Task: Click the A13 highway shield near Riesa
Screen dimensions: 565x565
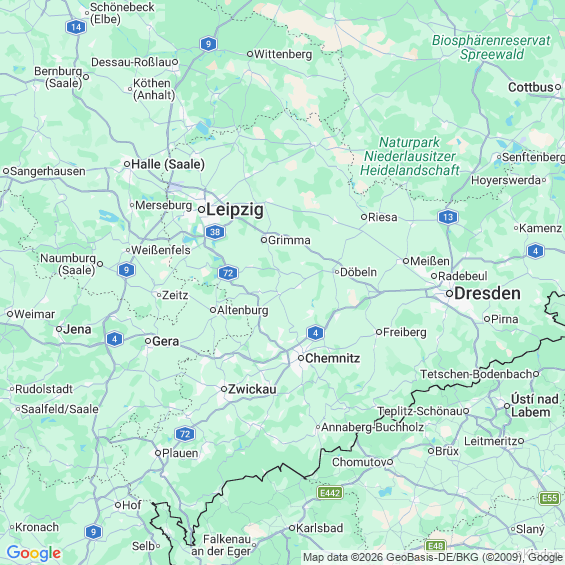Action: pyautogui.click(x=448, y=217)
